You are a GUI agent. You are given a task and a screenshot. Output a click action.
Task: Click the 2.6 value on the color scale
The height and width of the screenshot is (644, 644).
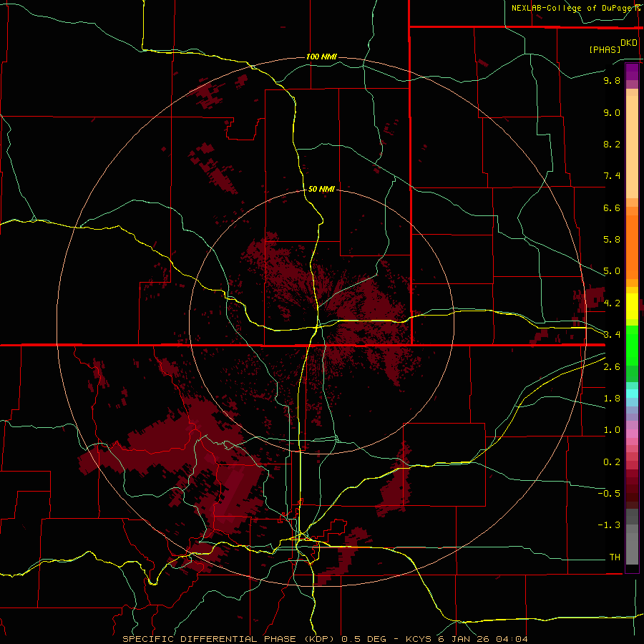[x=612, y=367]
